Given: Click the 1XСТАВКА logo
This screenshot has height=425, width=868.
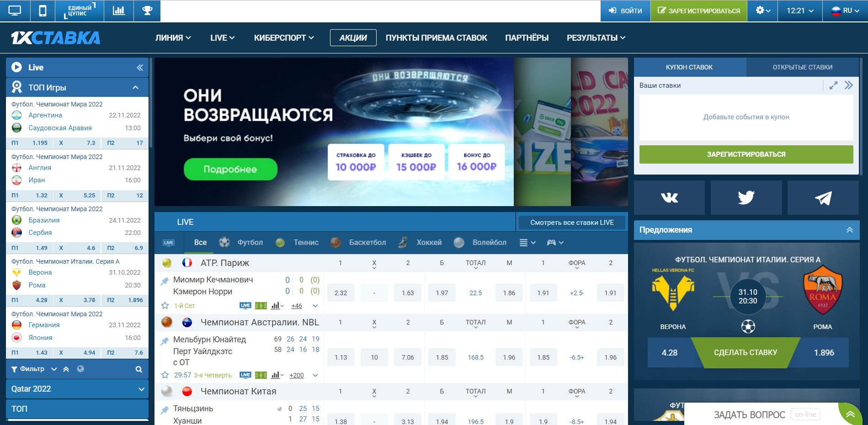Looking at the screenshot, I should (56, 38).
